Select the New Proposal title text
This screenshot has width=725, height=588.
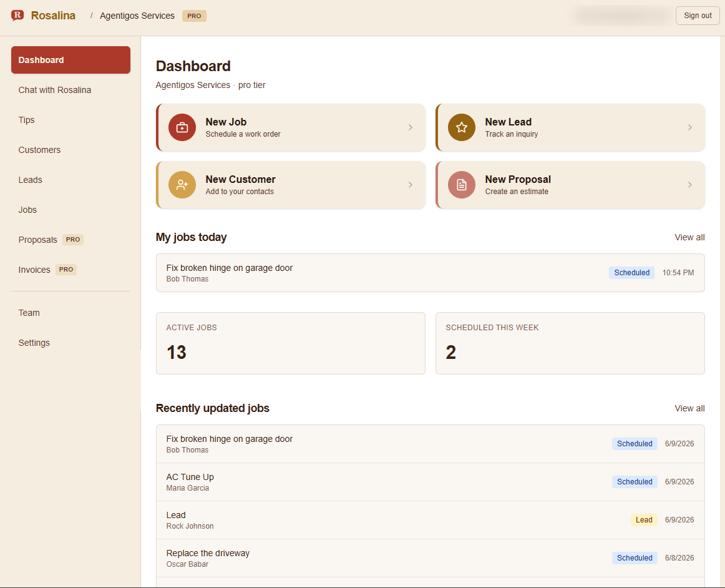pyautogui.click(x=518, y=179)
